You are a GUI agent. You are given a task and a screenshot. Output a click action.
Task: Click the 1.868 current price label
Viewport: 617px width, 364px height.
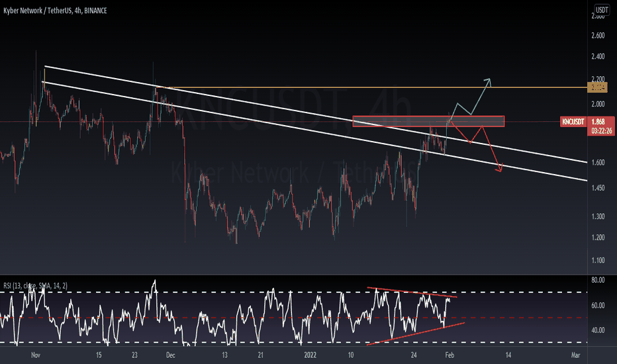(598, 122)
